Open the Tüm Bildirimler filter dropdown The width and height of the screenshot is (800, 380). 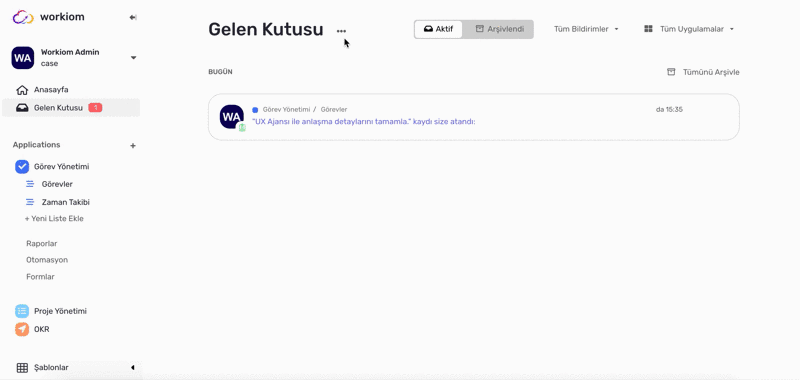click(586, 29)
